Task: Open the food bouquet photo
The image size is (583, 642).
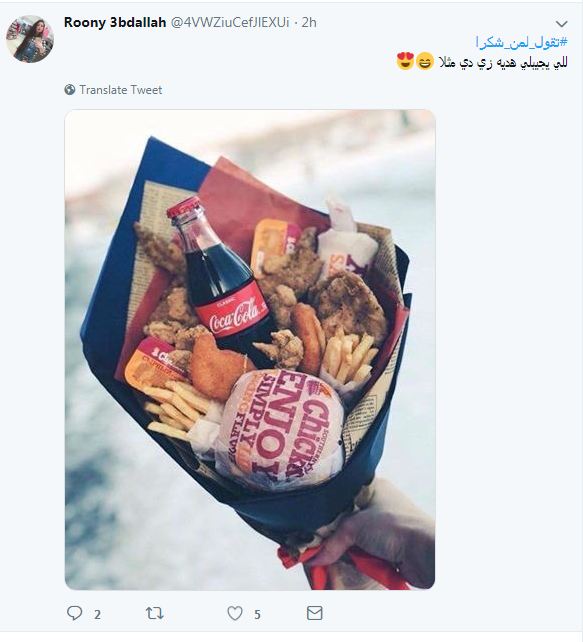Action: click(250, 350)
